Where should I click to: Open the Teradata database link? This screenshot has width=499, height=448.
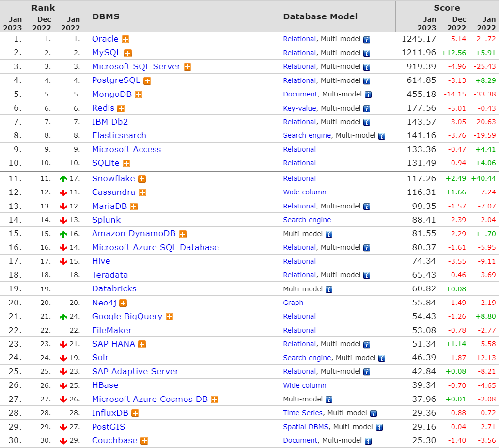pos(110,275)
